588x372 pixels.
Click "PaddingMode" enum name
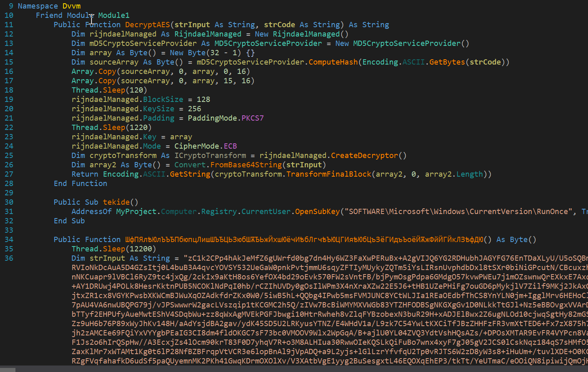click(x=212, y=118)
